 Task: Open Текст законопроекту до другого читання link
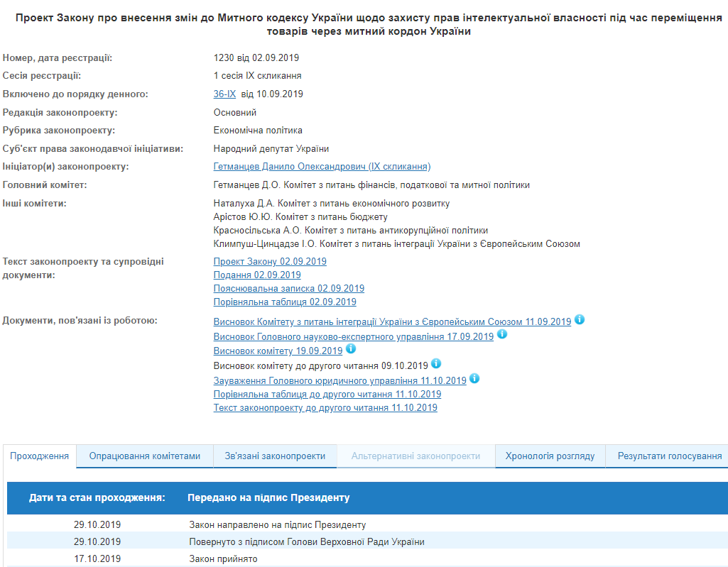point(325,408)
